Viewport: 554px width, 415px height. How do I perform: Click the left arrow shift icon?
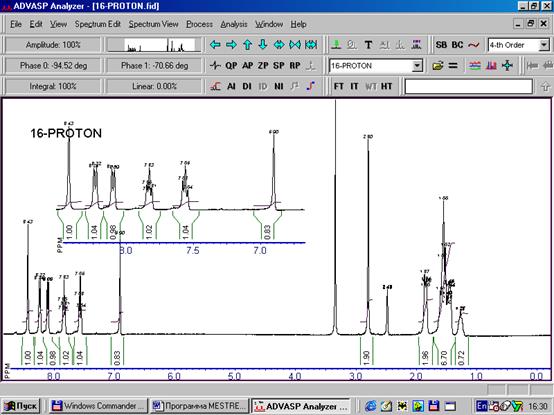215,45
